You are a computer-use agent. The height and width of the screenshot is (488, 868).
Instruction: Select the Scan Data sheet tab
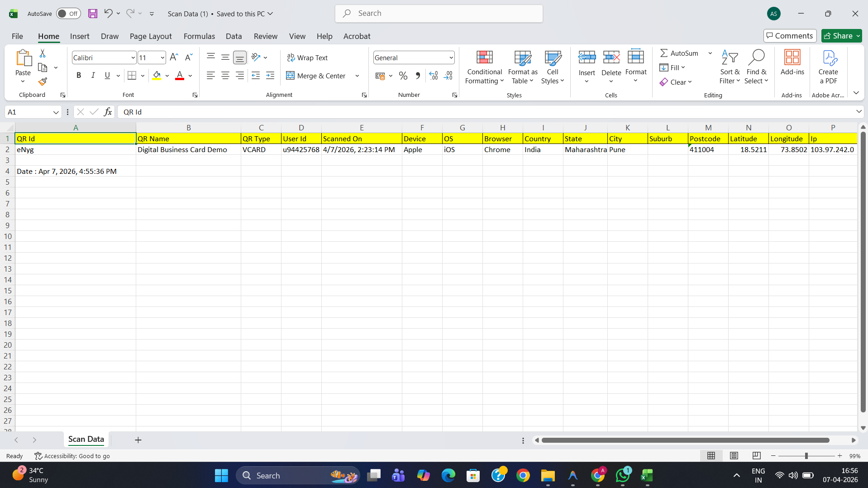pyautogui.click(x=86, y=440)
